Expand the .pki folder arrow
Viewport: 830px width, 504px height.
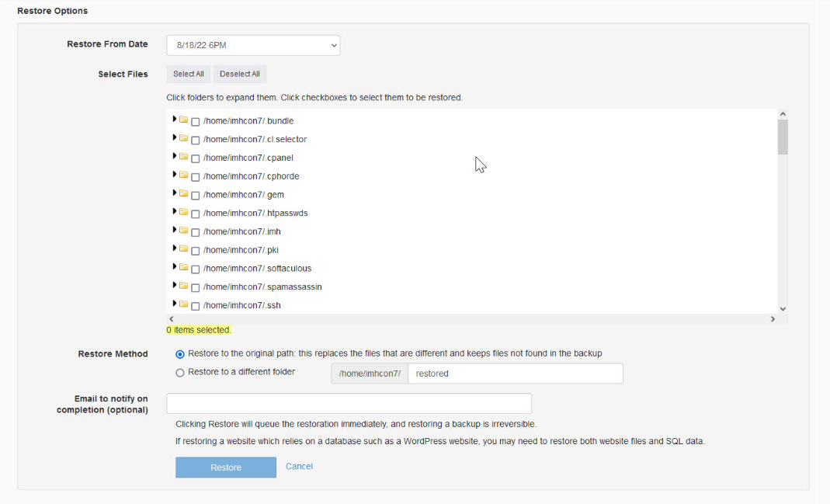coord(174,249)
